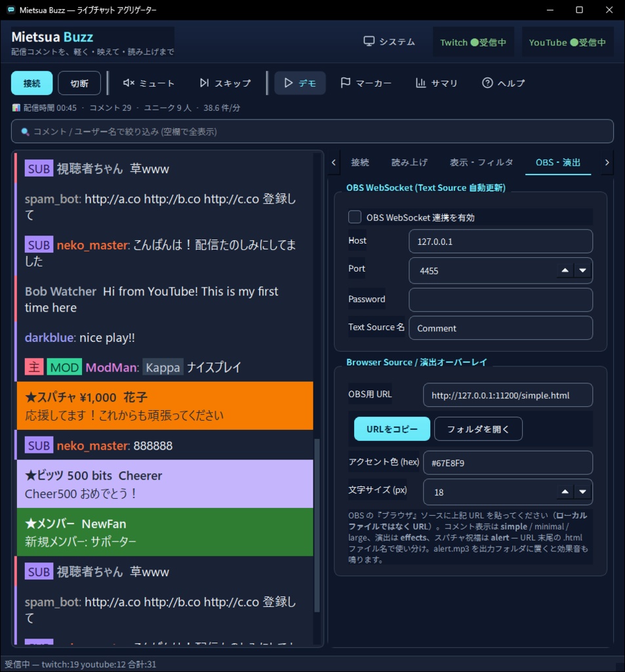Click the コメント 29 stats text

pos(110,108)
